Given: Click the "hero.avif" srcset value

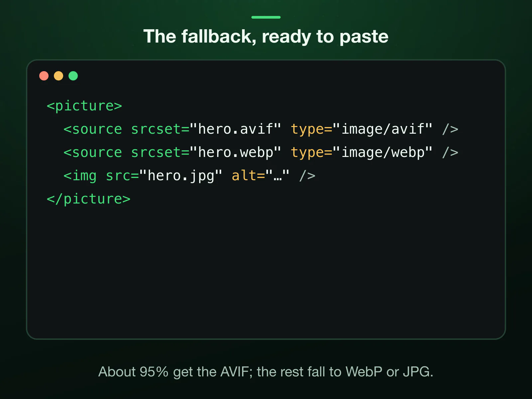Looking at the screenshot, I should click(x=236, y=129).
